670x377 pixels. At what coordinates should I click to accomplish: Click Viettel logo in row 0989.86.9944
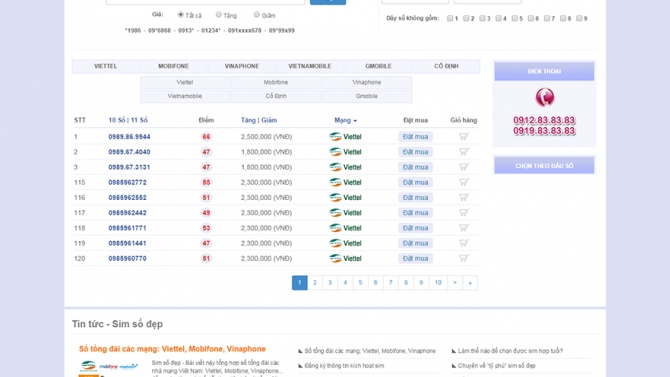pyautogui.click(x=345, y=137)
